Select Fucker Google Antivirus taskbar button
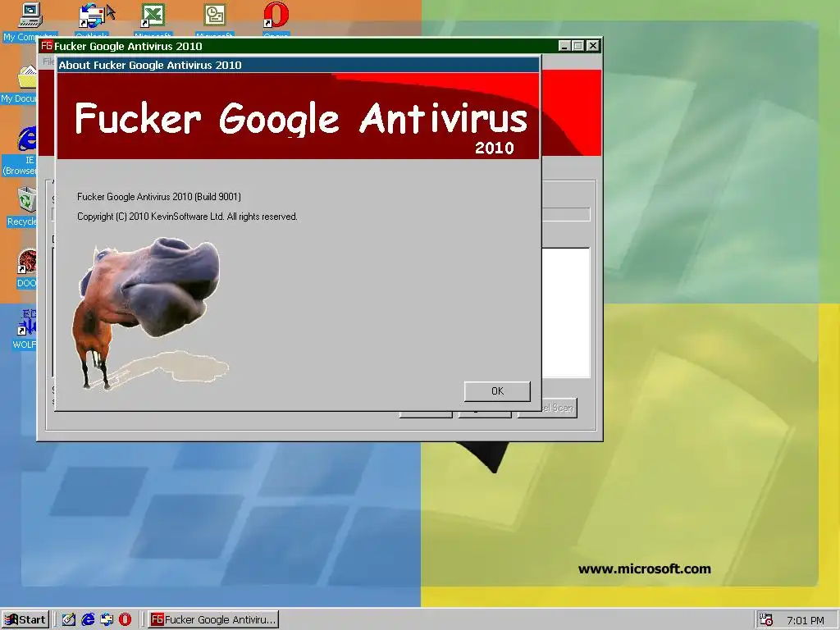This screenshot has width=840, height=630. pyautogui.click(x=213, y=620)
